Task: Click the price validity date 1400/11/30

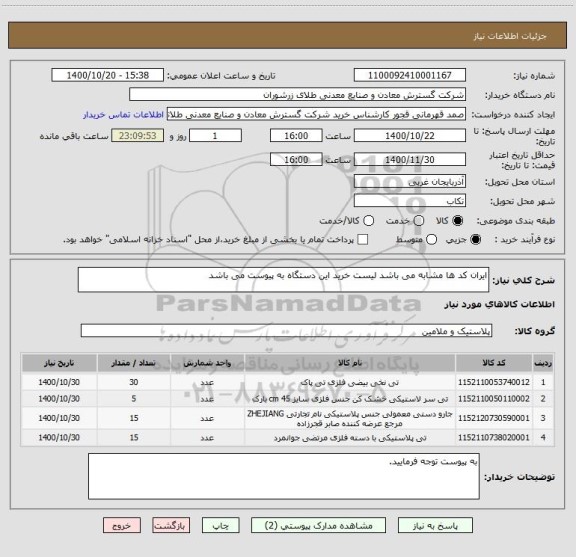Action: point(410,159)
